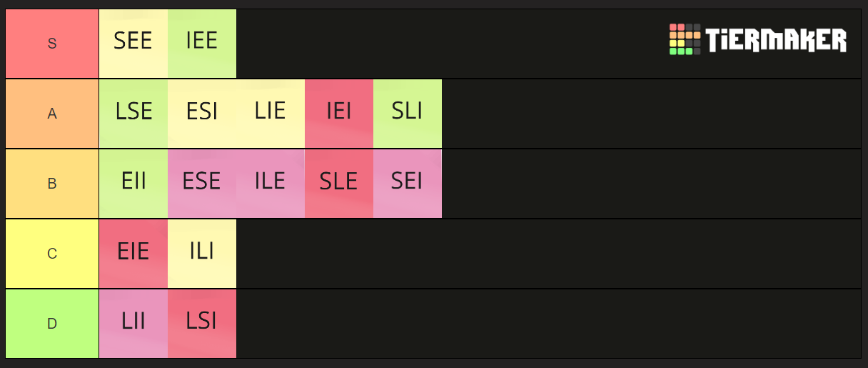Click the LSE tile in A tier
This screenshot has width=868, height=368.
click(x=133, y=114)
